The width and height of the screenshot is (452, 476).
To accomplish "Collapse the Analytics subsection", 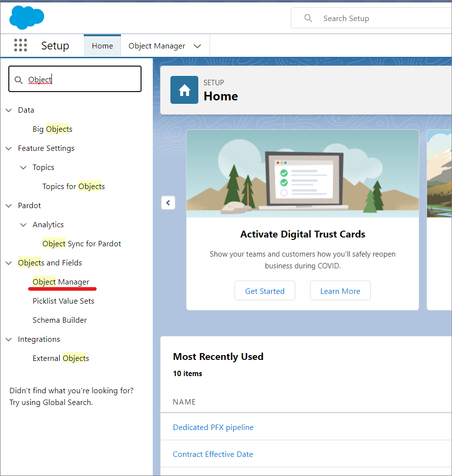I will coord(24,225).
